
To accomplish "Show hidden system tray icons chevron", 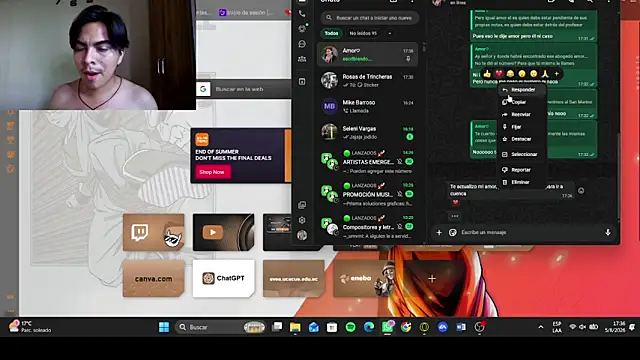I will [x=541, y=327].
